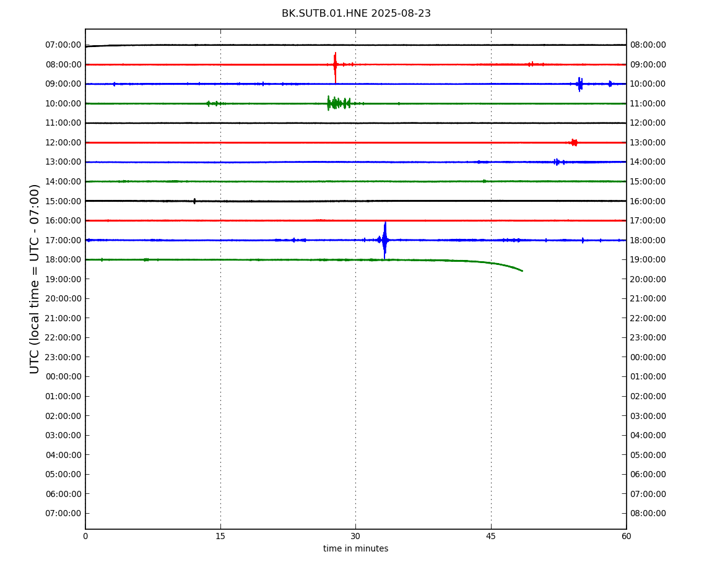Click the x-axis tick label 0
The image size is (712, 588).
click(x=85, y=536)
